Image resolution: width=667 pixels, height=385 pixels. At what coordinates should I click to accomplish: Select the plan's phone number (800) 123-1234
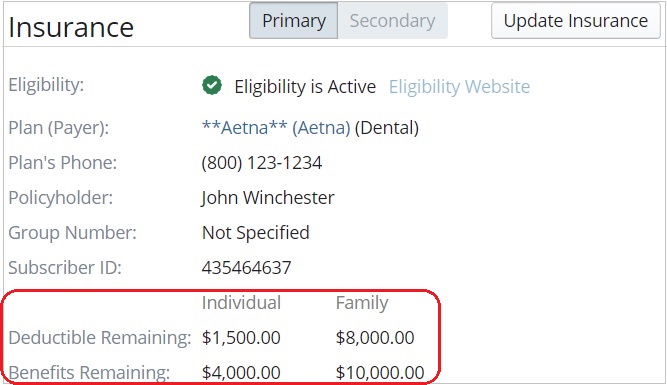[262, 163]
